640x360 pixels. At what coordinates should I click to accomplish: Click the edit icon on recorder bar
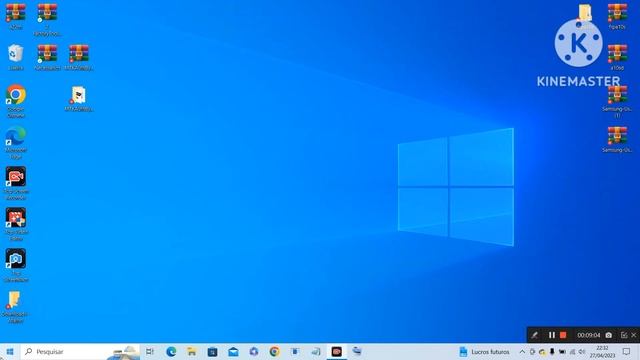(x=624, y=335)
